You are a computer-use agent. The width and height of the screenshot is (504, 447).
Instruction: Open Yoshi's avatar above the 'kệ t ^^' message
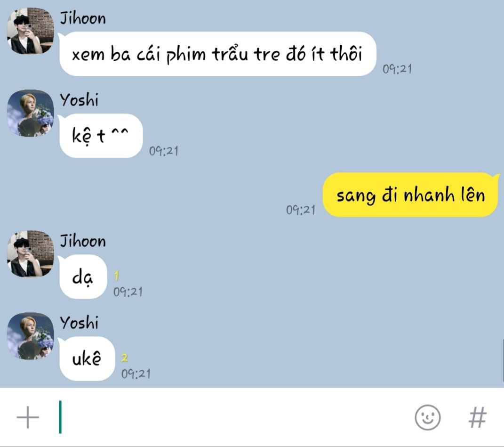click(31, 113)
